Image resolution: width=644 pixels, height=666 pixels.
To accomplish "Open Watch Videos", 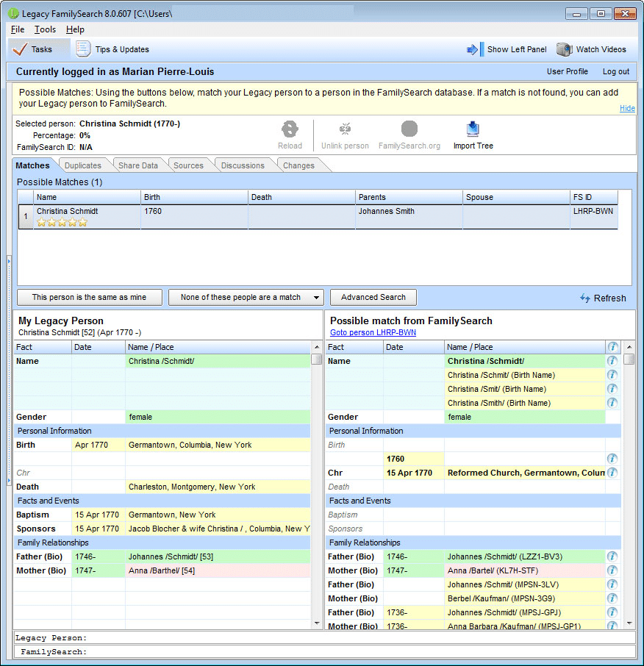I will pyautogui.click(x=591, y=49).
